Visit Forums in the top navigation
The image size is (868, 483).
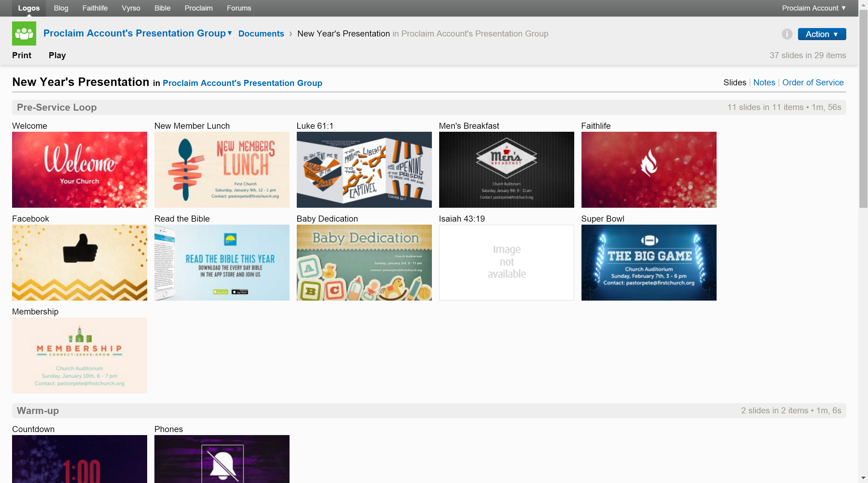point(239,8)
